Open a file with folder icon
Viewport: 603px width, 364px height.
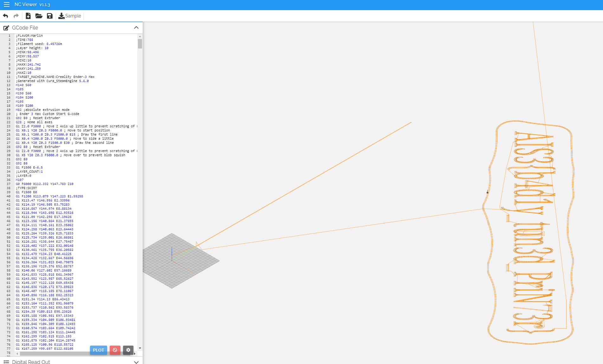point(39,16)
